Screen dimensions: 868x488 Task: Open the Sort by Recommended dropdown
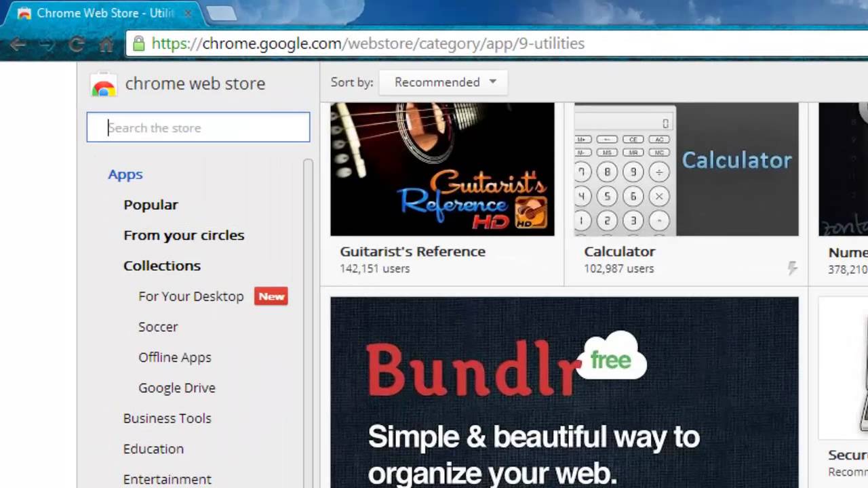[445, 82]
